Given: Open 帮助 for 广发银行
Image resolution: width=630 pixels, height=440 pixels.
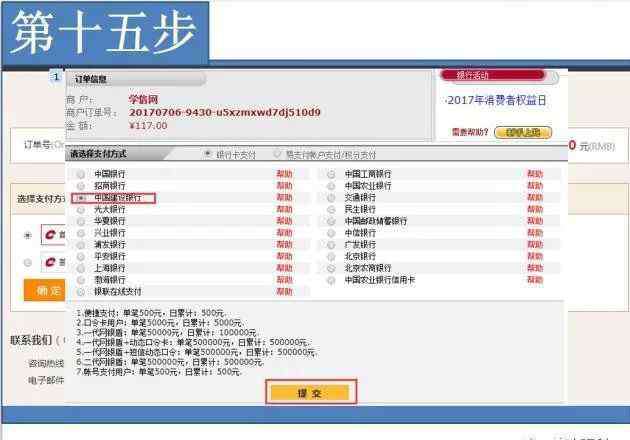Looking at the screenshot, I should [535, 244].
